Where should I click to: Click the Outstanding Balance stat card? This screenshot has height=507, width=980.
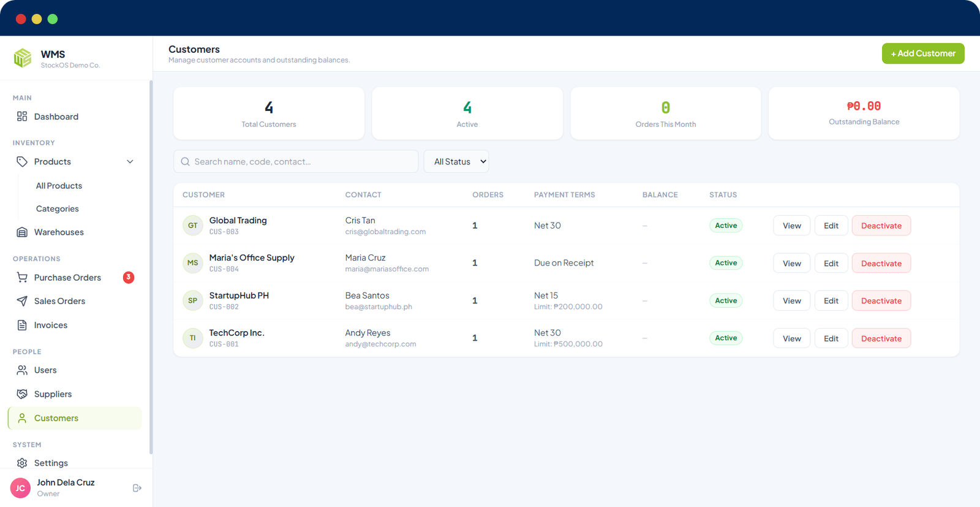(864, 113)
